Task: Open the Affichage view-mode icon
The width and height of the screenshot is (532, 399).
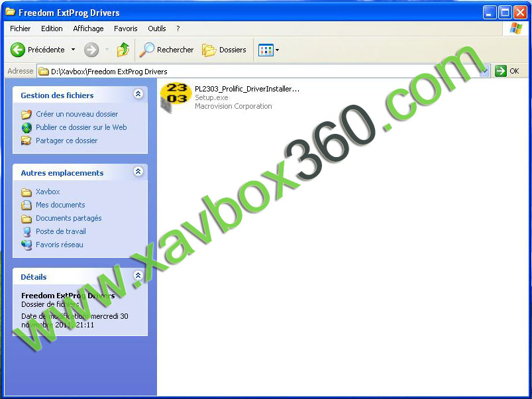Action: [x=266, y=50]
